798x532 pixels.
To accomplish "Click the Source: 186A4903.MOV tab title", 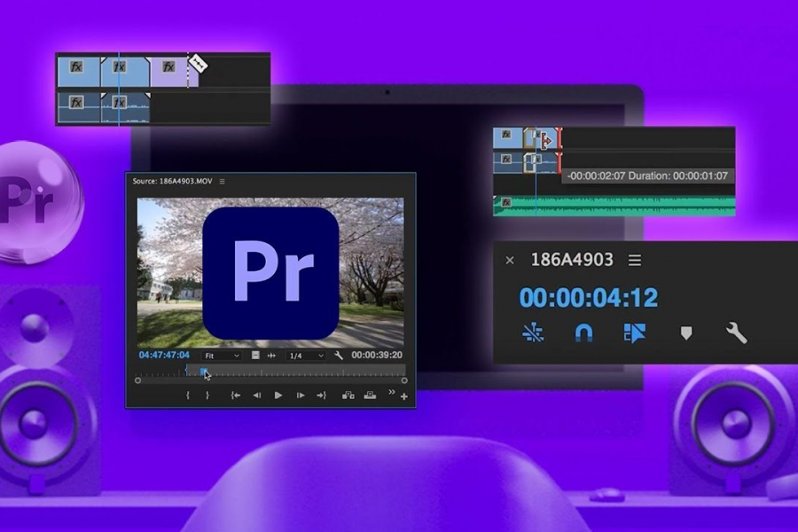I will click(x=173, y=181).
